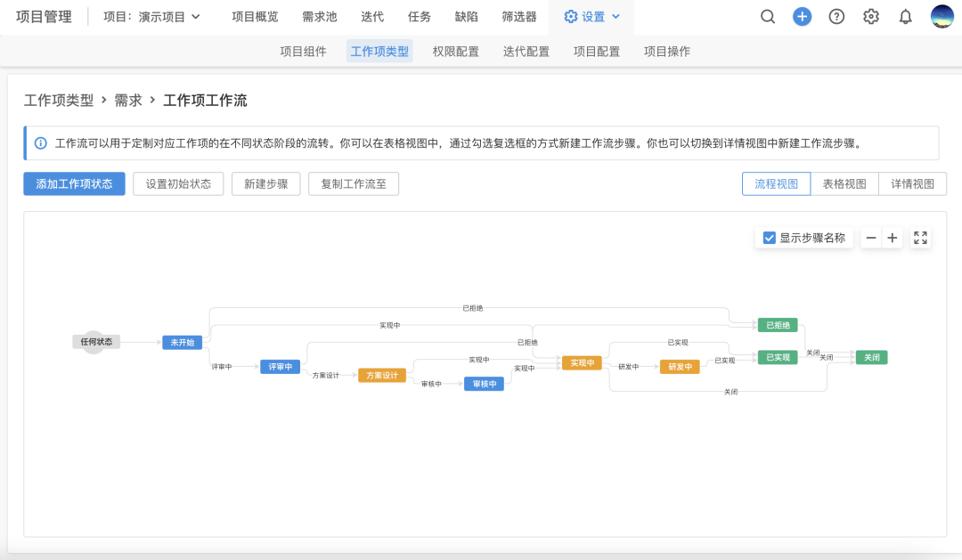Open the notifications bell icon
Viewport: 962px width, 560px height.
coord(906,17)
